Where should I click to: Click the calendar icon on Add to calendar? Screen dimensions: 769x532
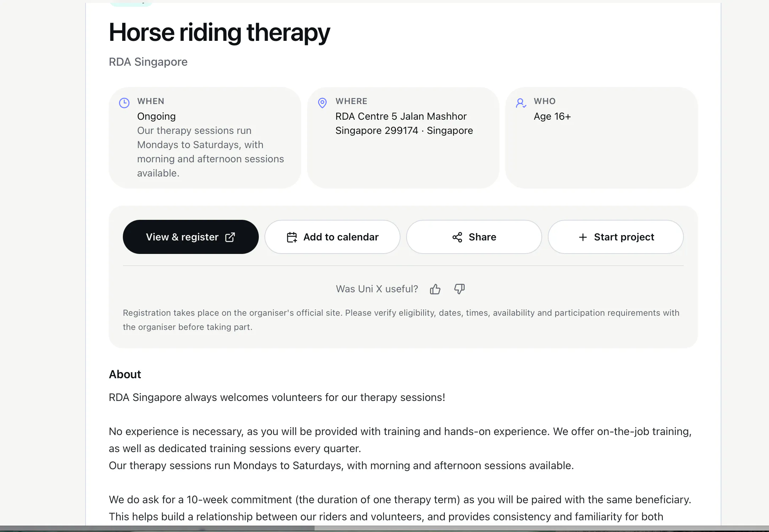[x=292, y=237]
